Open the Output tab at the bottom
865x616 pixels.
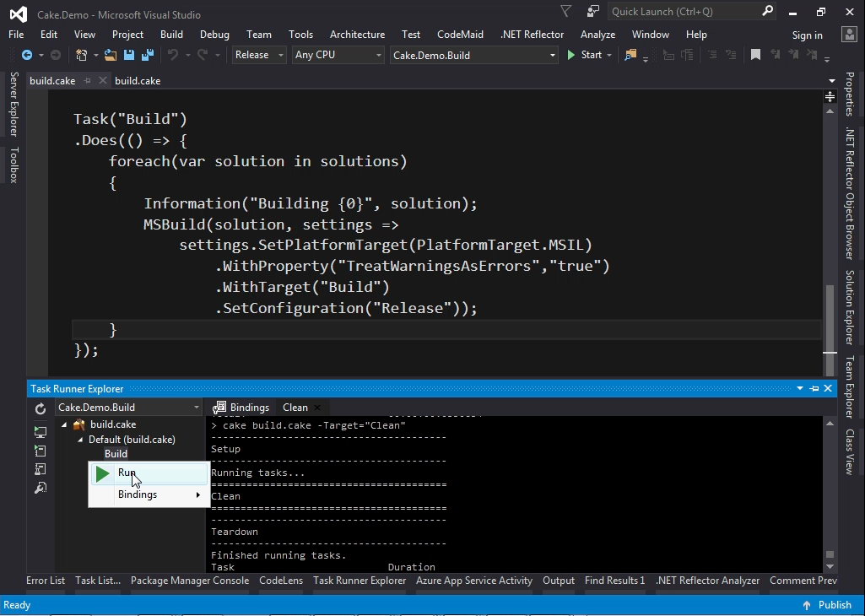[559, 581]
